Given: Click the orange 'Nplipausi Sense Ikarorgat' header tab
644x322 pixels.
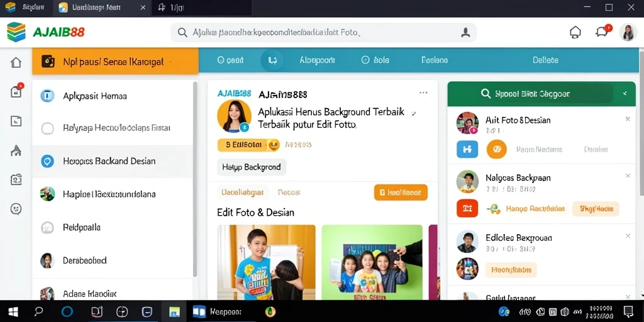Looking at the screenshot, I should click(x=115, y=62).
